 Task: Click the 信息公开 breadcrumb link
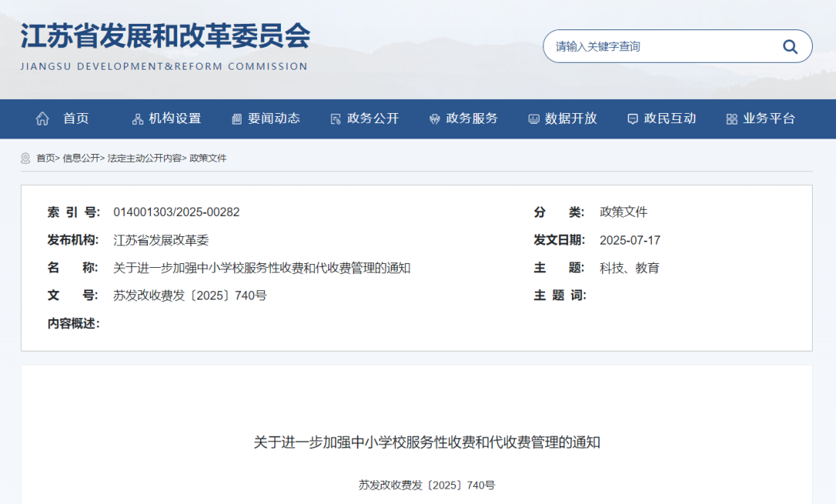(81, 158)
